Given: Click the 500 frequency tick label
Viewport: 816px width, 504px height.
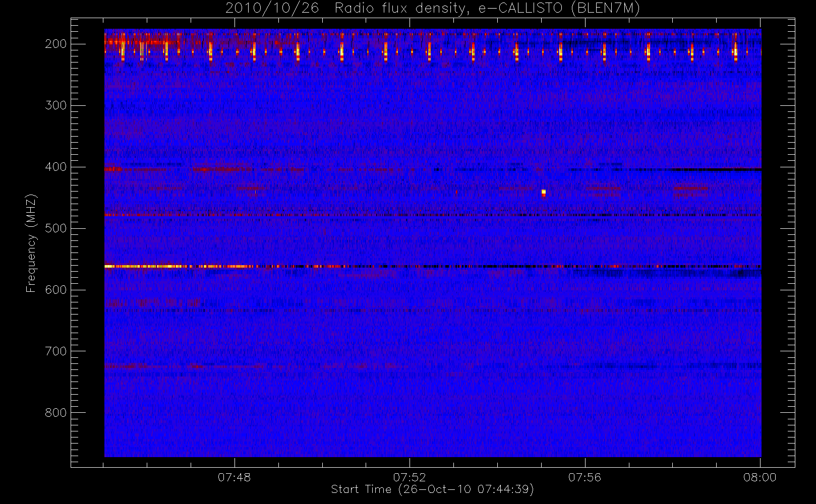Looking at the screenshot, I should coord(56,228).
